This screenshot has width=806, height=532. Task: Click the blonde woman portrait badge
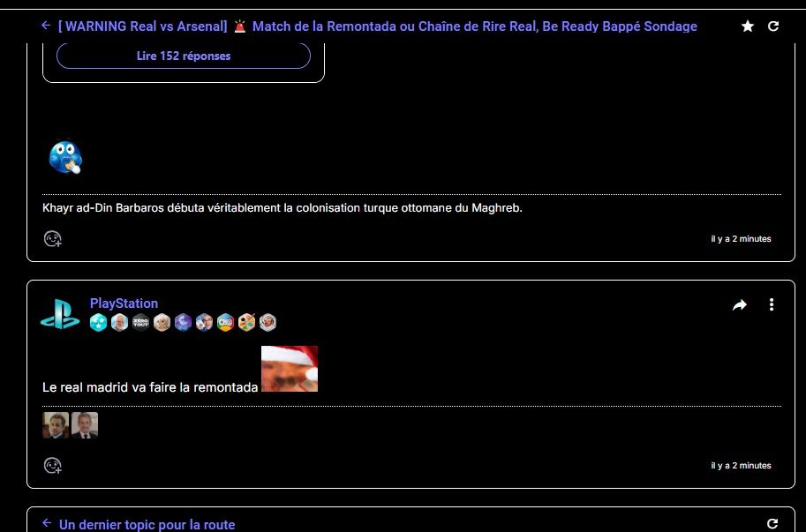click(162, 323)
